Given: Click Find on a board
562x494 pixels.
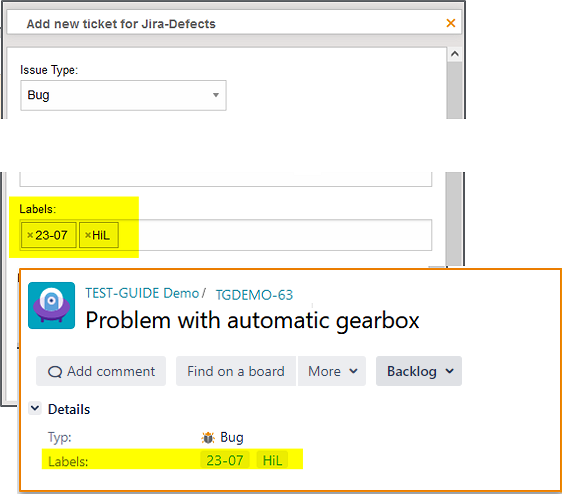Looking at the screenshot, I should [x=236, y=371].
